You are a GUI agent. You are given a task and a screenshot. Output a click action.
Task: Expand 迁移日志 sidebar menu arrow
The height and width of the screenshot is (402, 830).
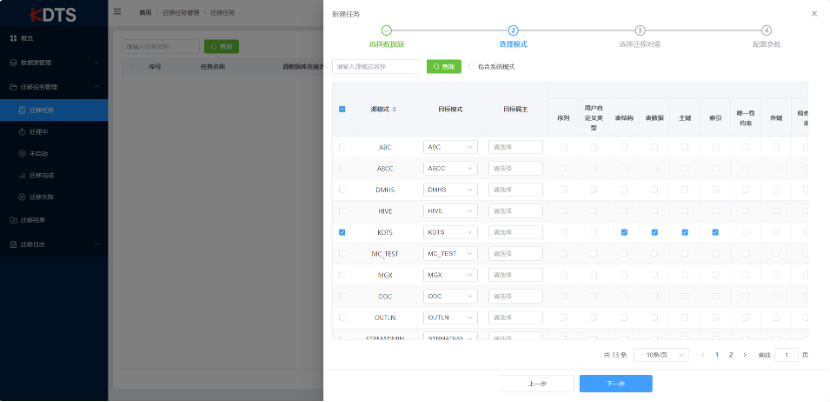pyautogui.click(x=97, y=245)
